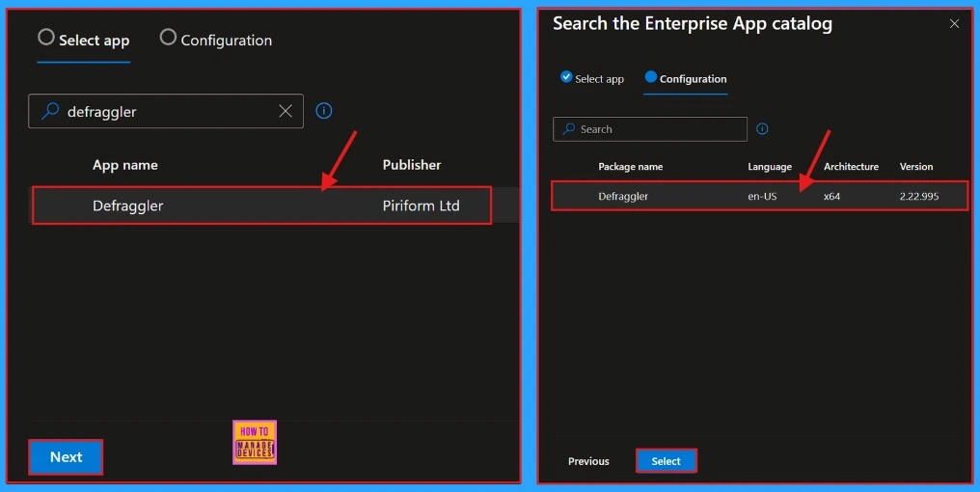This screenshot has height=492, width=980.
Task: Open the Configuration tab in left panel
Action: point(216,40)
